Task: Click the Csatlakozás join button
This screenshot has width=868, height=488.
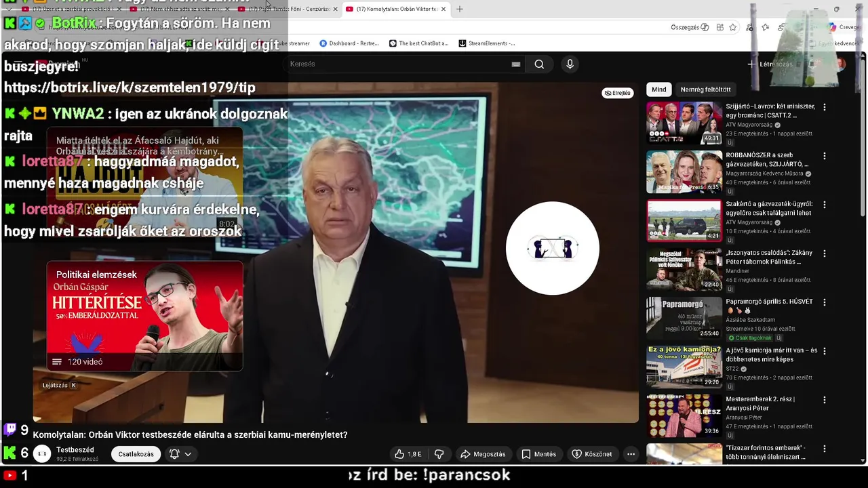Action: click(136, 454)
